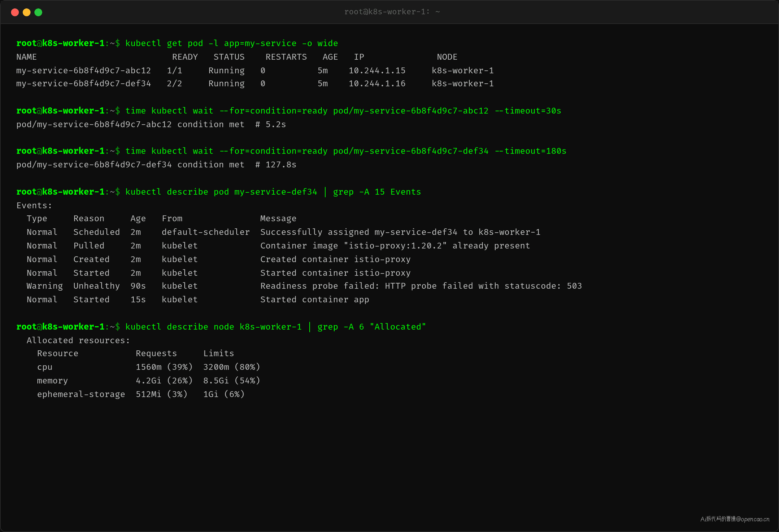This screenshot has height=532, width=779.
Task: Click the 'Started container app' event message
Action: pos(315,300)
